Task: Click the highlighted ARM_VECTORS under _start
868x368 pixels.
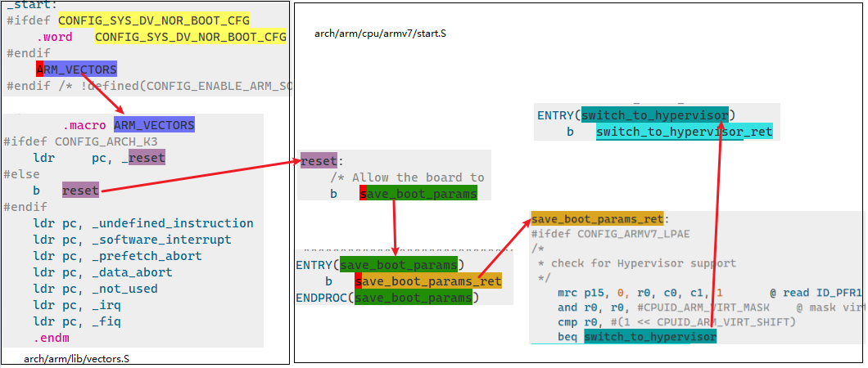Action: pyautogui.click(x=76, y=69)
